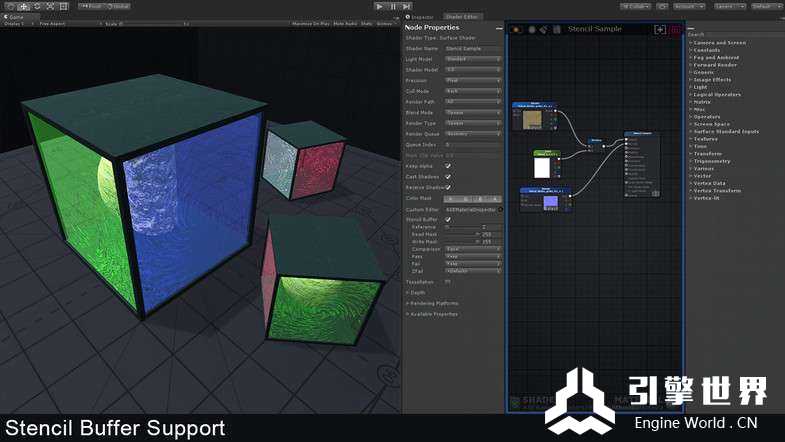Select the Rect transform tool

tap(64, 7)
